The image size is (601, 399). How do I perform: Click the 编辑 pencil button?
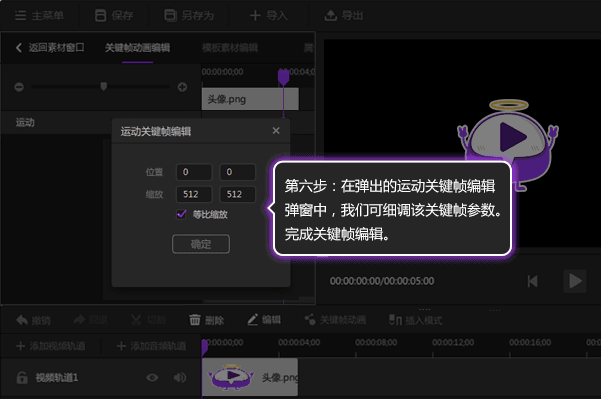264,320
